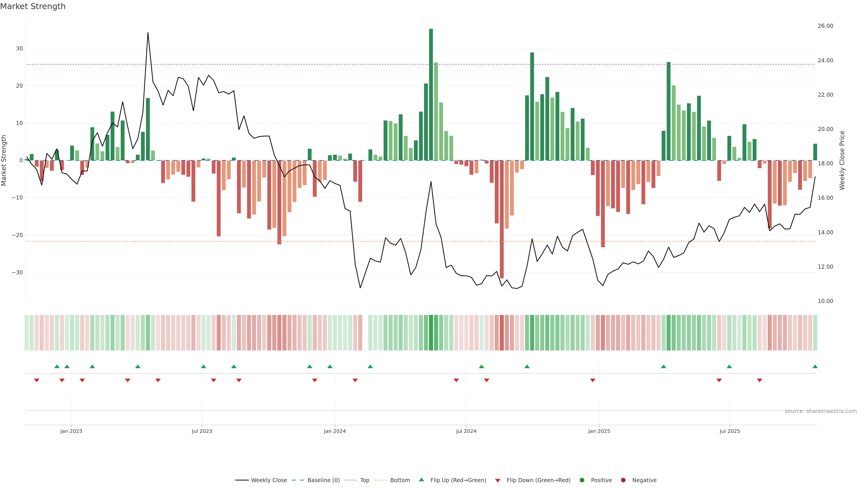Click the source: sharemaestro.com text
This screenshot has height=488, width=868.
point(821,411)
